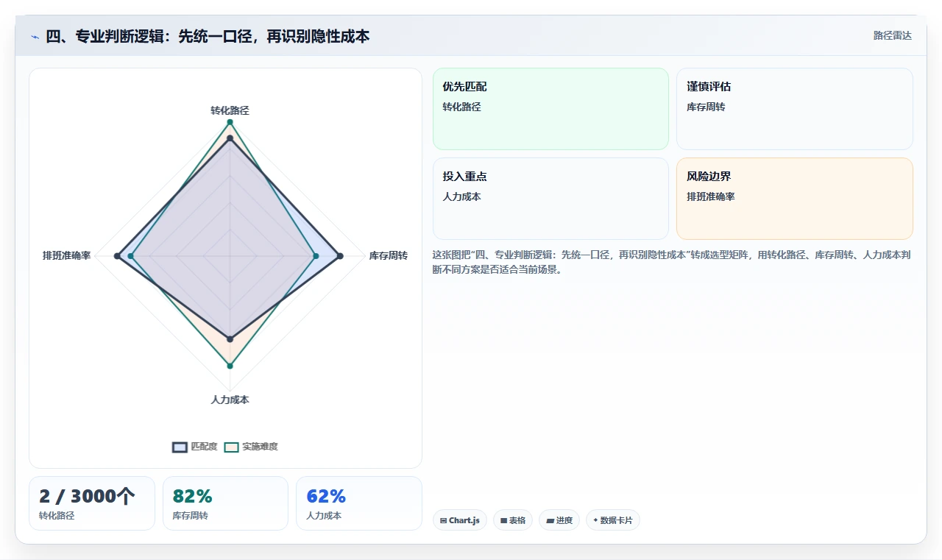The image size is (942, 560).
Task: Toggle the 实施难度 legend swatch
Action: coord(232,447)
